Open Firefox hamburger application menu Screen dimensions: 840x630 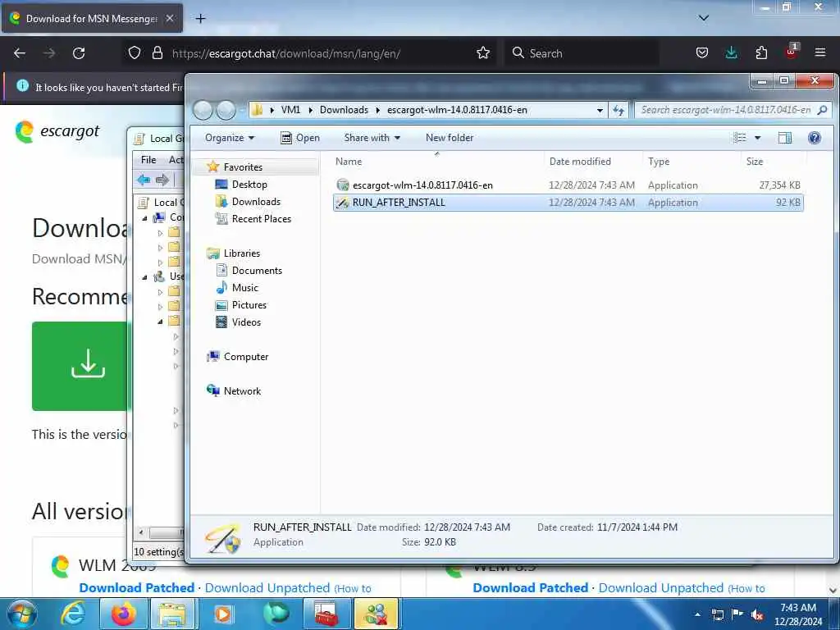pos(820,53)
